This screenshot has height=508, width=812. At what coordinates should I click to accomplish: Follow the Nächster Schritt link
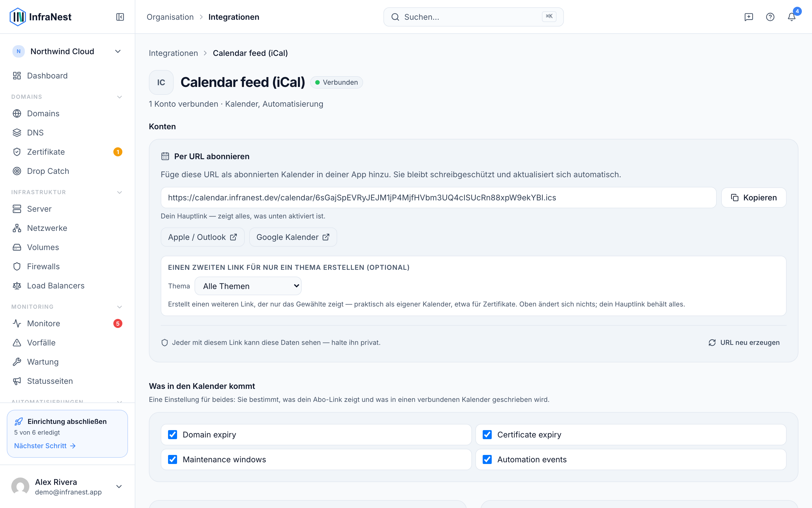pyautogui.click(x=45, y=446)
